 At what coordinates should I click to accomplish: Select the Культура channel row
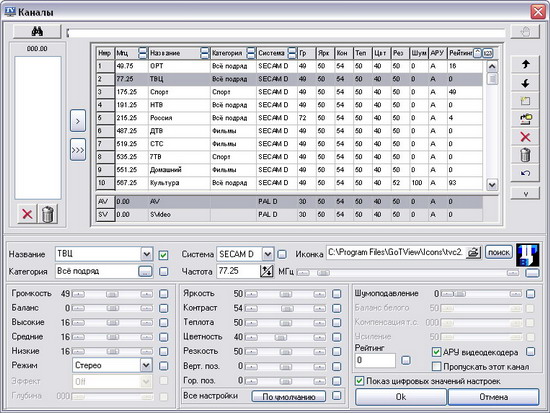(289, 183)
